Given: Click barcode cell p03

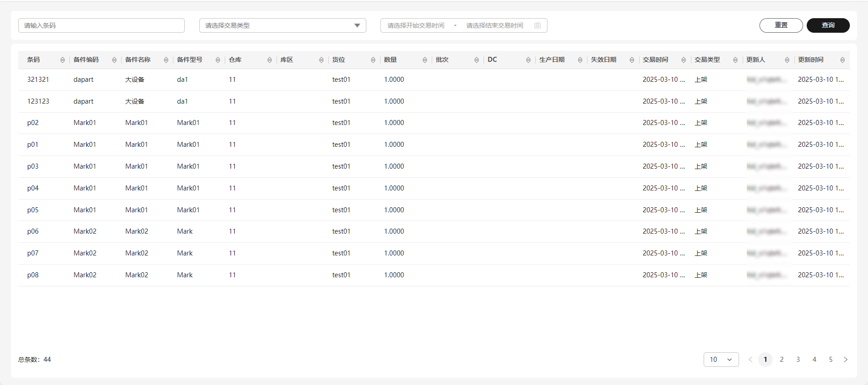Looking at the screenshot, I should tap(33, 166).
